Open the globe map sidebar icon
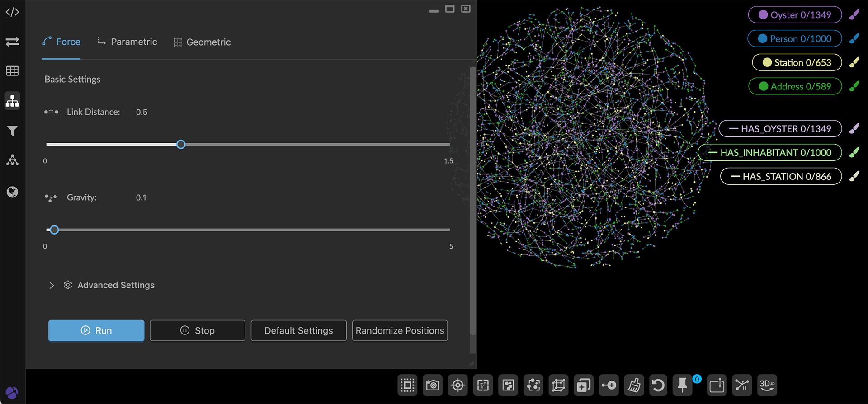This screenshot has width=868, height=404. pos(12,192)
